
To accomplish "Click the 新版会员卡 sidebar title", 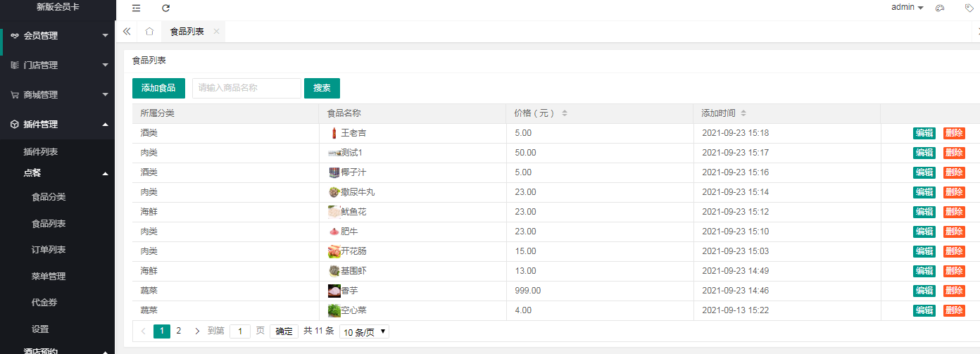I will tap(58, 7).
